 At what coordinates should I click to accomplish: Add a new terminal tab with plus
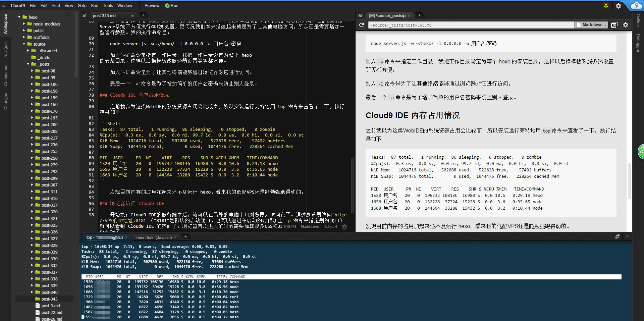click(x=186, y=237)
